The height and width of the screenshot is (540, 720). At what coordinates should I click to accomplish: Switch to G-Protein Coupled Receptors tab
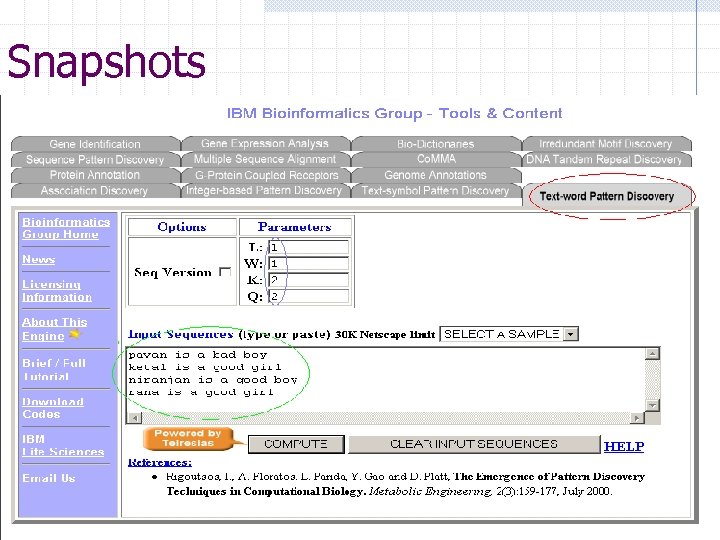tap(266, 175)
